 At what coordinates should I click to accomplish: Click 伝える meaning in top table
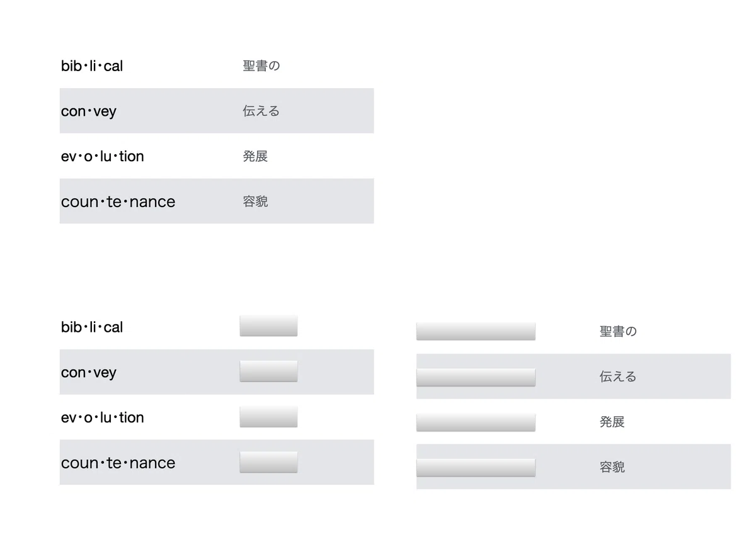tap(261, 111)
